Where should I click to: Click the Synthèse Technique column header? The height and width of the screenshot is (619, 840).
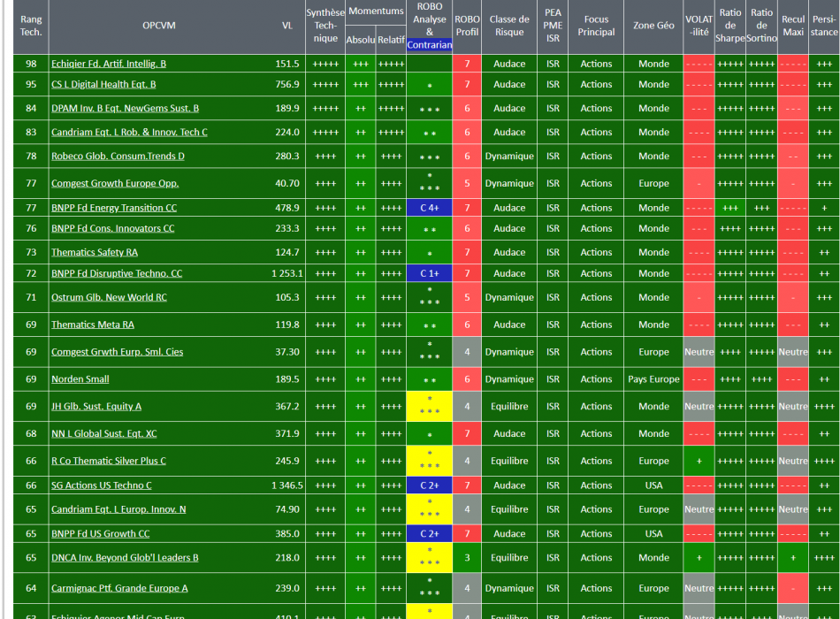pyautogui.click(x=325, y=26)
